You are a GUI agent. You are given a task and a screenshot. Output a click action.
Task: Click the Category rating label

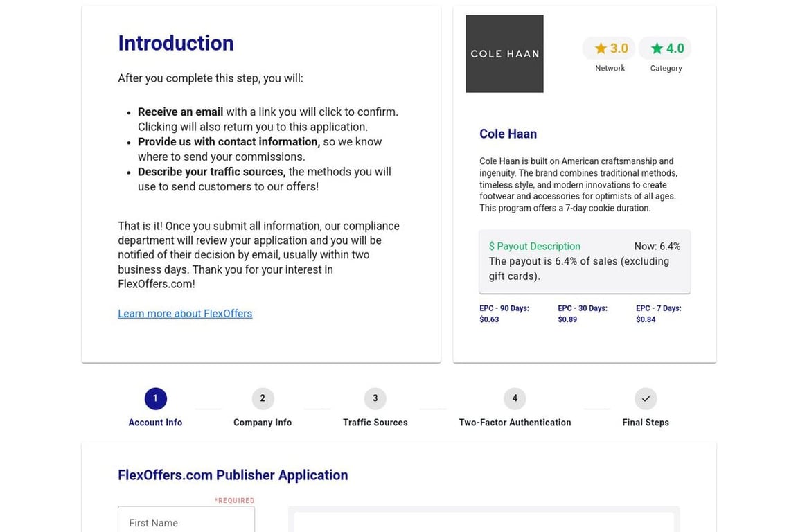666,68
